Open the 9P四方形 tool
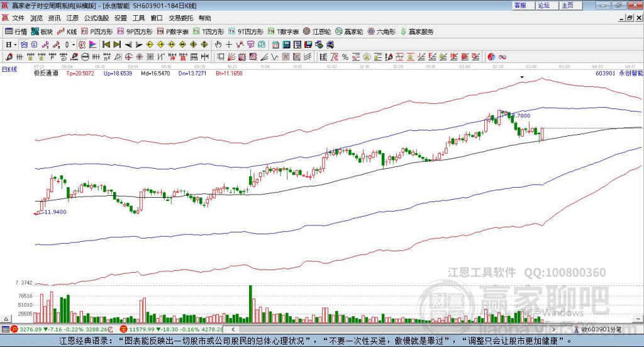The height and width of the screenshot is (347, 644). click(x=135, y=31)
